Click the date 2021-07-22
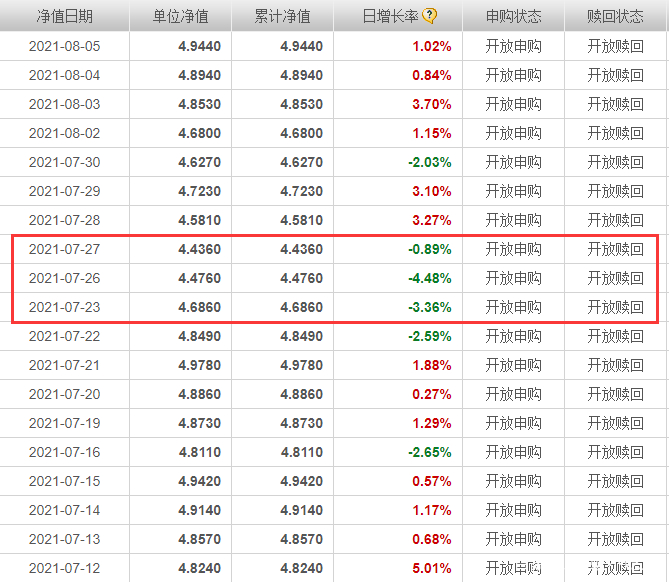This screenshot has height=582, width=669. (64, 336)
